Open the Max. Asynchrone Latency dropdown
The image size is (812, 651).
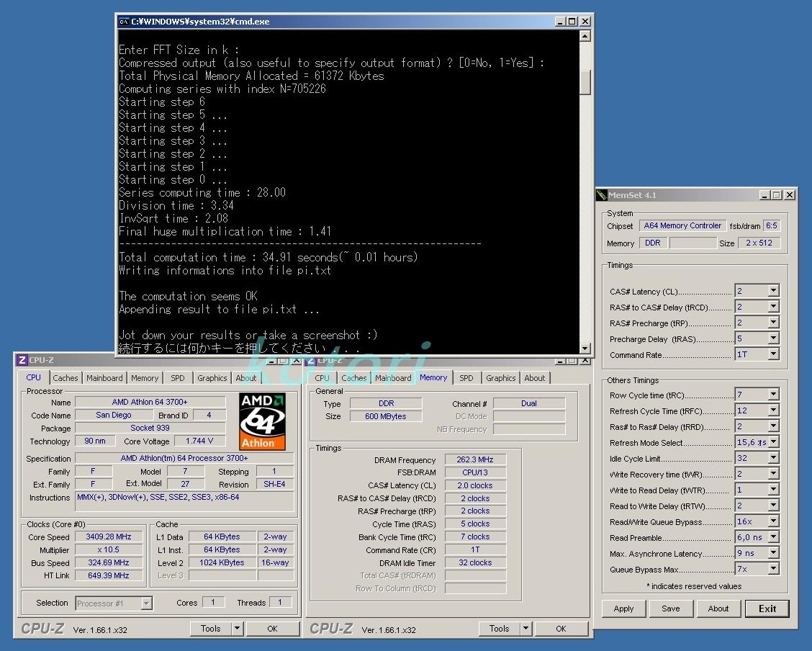(x=773, y=553)
